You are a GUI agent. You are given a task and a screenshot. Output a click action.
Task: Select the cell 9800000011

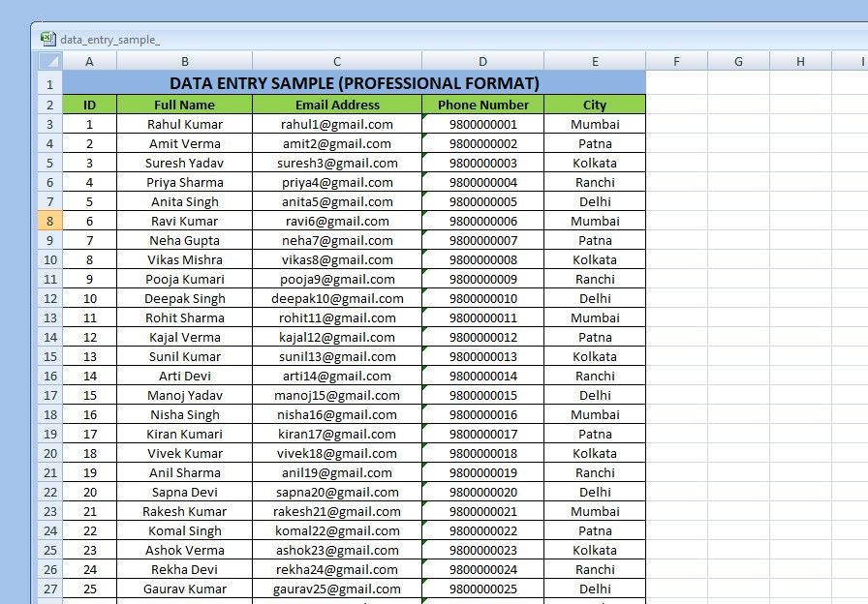pos(482,317)
